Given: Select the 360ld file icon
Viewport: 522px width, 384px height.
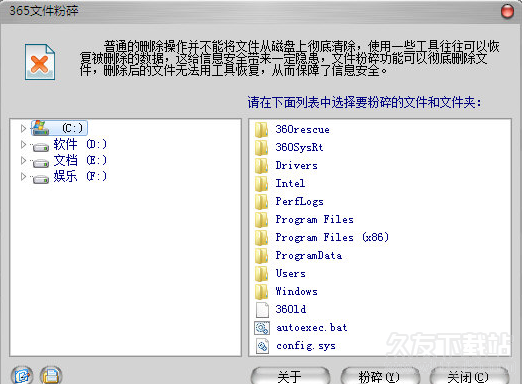Looking at the screenshot, I should (262, 310).
